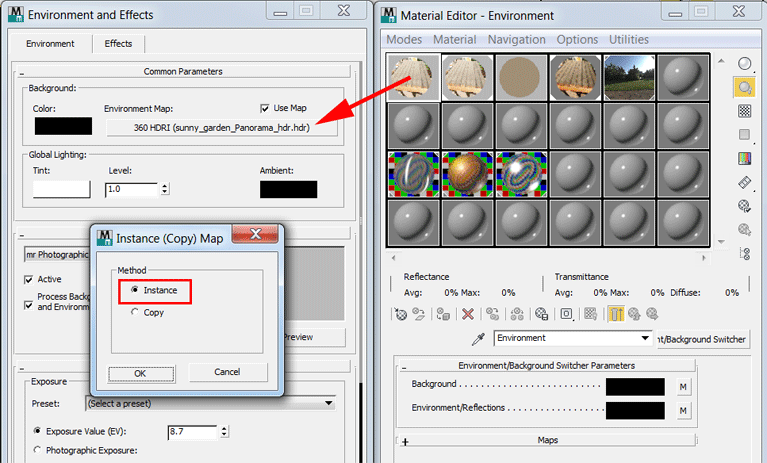Click the white Tint color swatch
The width and height of the screenshot is (767, 463).
62,189
